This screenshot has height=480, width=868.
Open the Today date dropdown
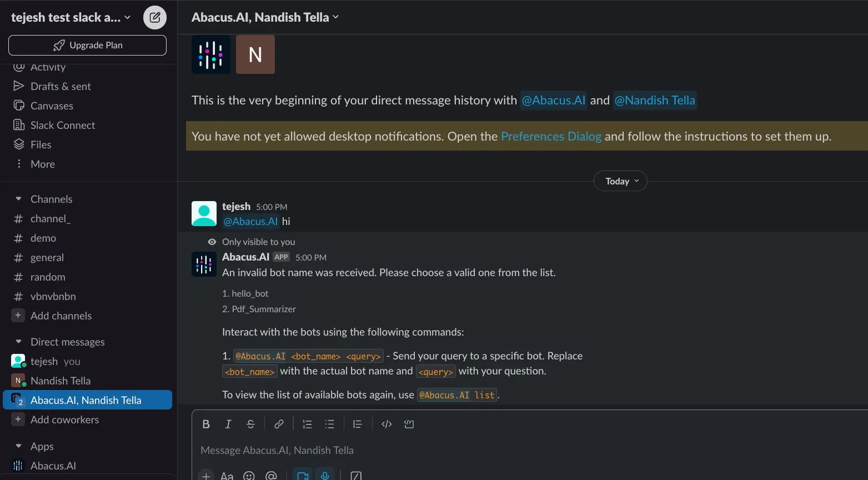pyautogui.click(x=620, y=181)
